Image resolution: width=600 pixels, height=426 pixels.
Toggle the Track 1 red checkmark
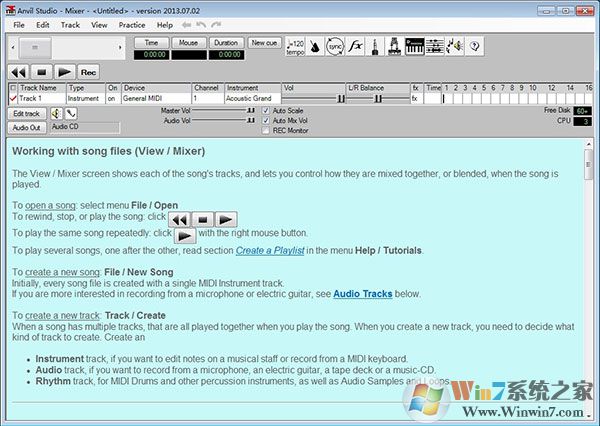click(x=13, y=99)
